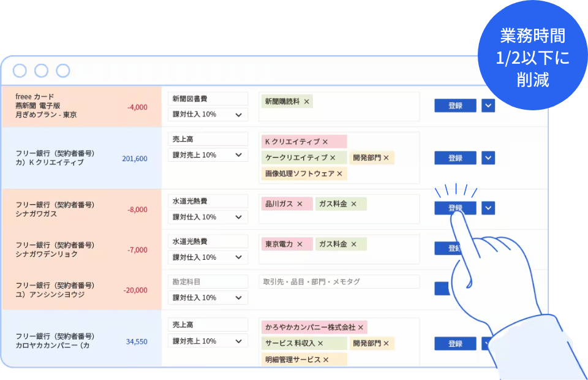Remove the 明細管理サービス tag
This screenshot has height=380, width=588.
[326, 360]
